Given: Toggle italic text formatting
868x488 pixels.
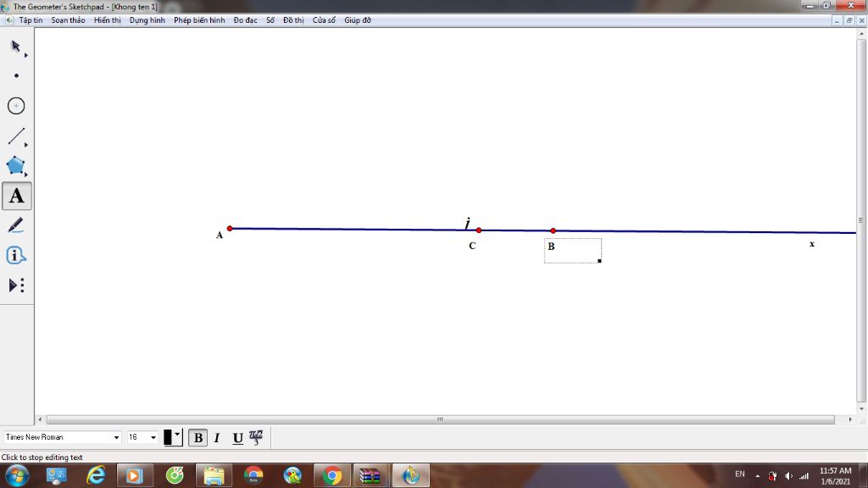Looking at the screenshot, I should pyautogui.click(x=217, y=438).
